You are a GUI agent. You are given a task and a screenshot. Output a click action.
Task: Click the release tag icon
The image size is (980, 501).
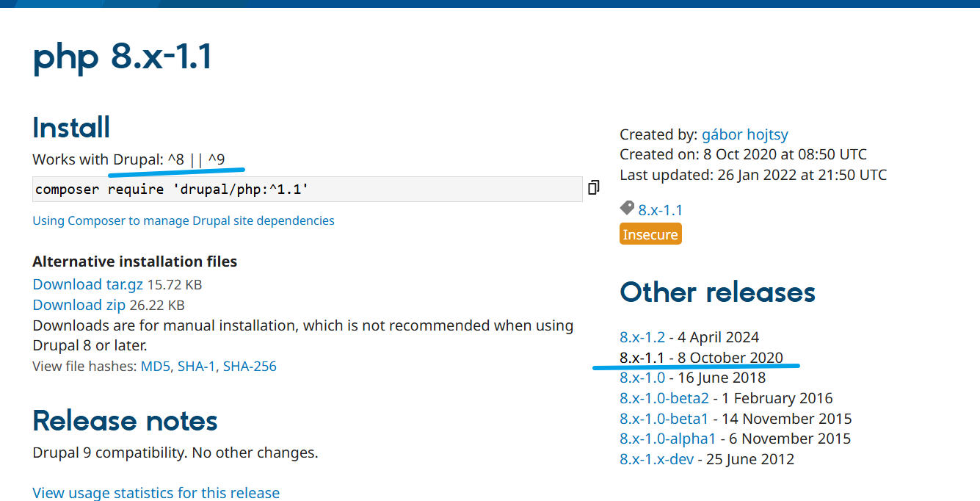tap(627, 209)
